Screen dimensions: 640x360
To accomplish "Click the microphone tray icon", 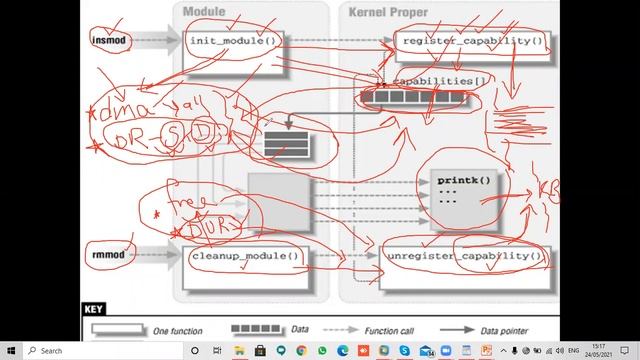I will tap(514, 351).
